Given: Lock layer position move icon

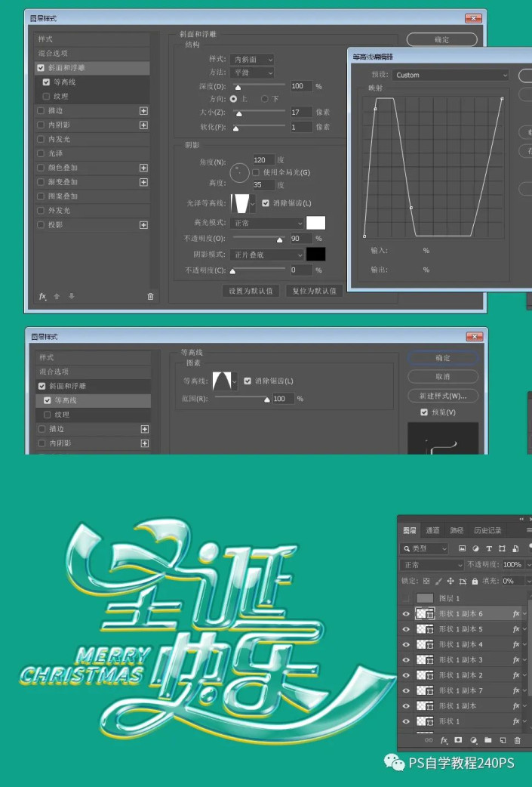Looking at the screenshot, I should click(x=451, y=581).
